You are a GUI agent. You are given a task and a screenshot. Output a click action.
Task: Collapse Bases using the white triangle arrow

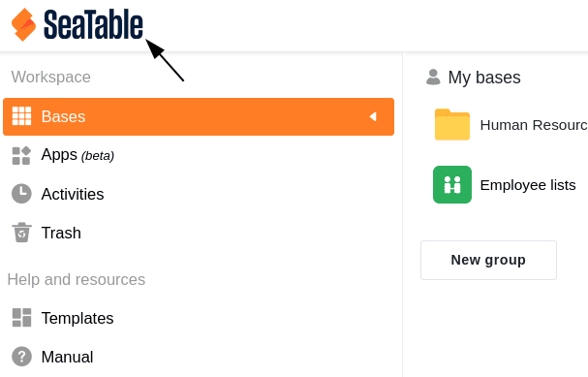373,116
